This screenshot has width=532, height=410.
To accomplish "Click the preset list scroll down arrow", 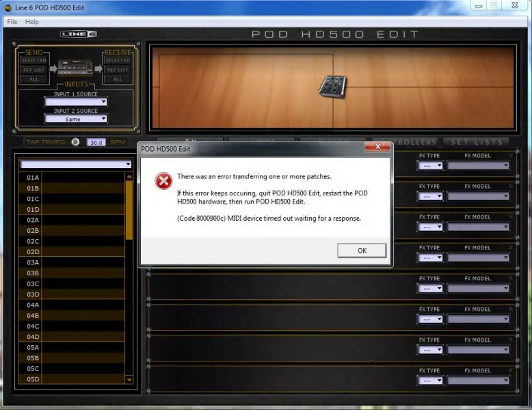I will coord(129,380).
